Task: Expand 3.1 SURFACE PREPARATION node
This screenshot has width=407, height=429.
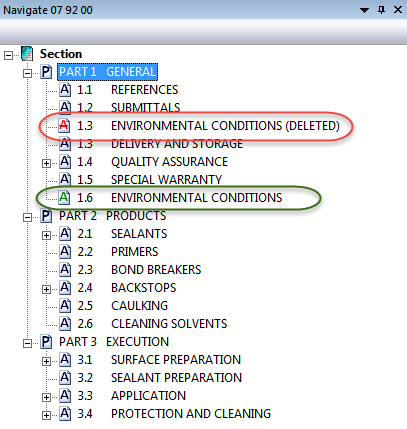Action: [46, 361]
